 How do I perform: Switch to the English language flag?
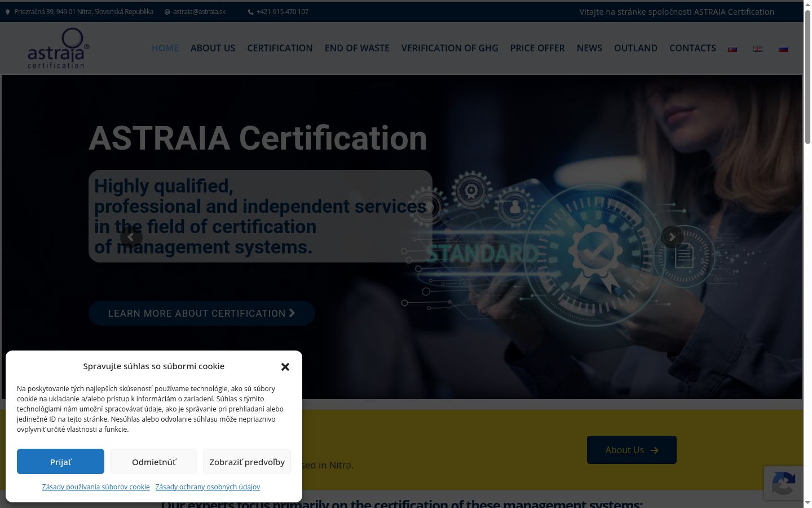point(758,49)
